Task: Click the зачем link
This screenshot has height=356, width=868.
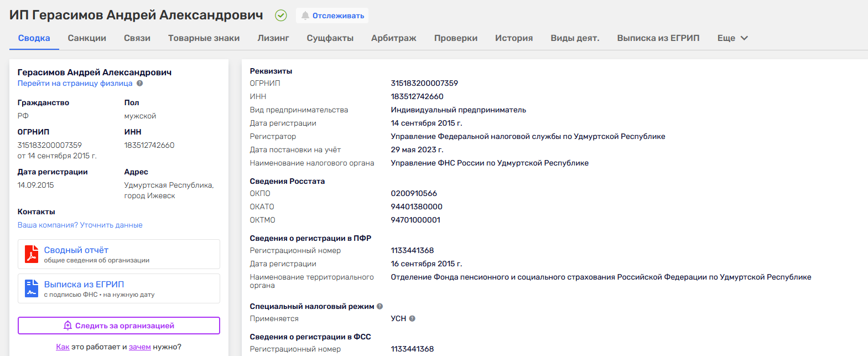Action: [x=140, y=347]
